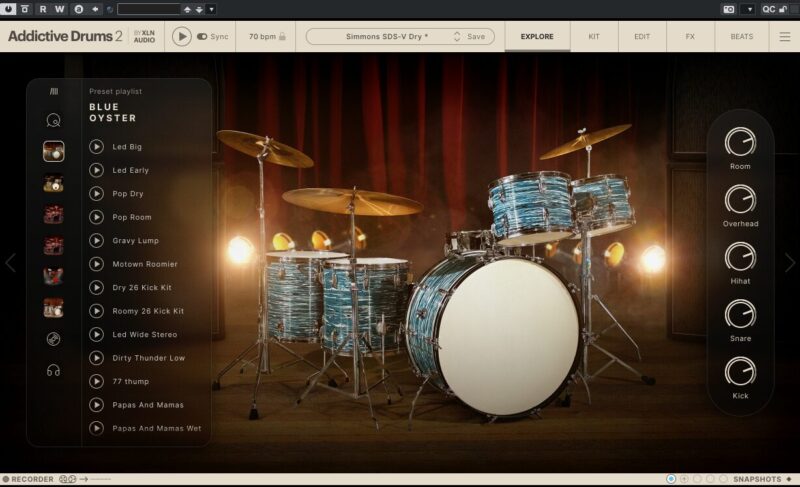The height and width of the screenshot is (487, 800).
Task: Save the current preset
Action: (476, 36)
